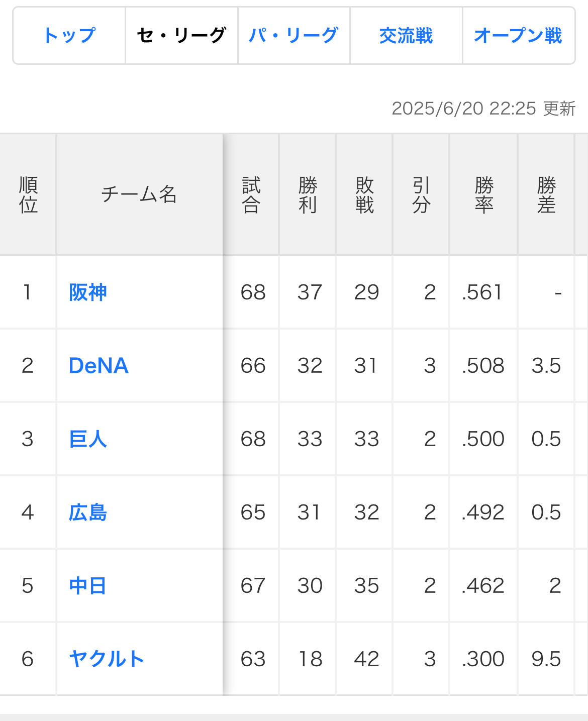The image size is (588, 721).
Task: Open the ヤクルト team link
Action: [x=107, y=659]
